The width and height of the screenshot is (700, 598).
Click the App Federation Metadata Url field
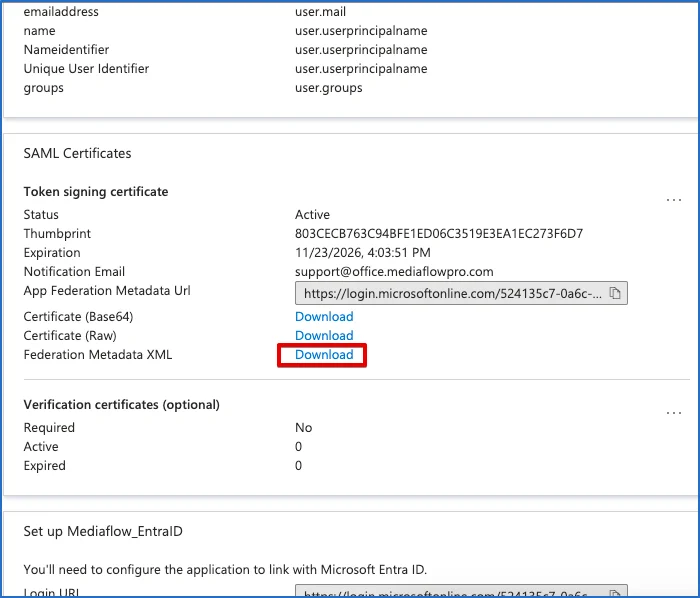tap(452, 294)
